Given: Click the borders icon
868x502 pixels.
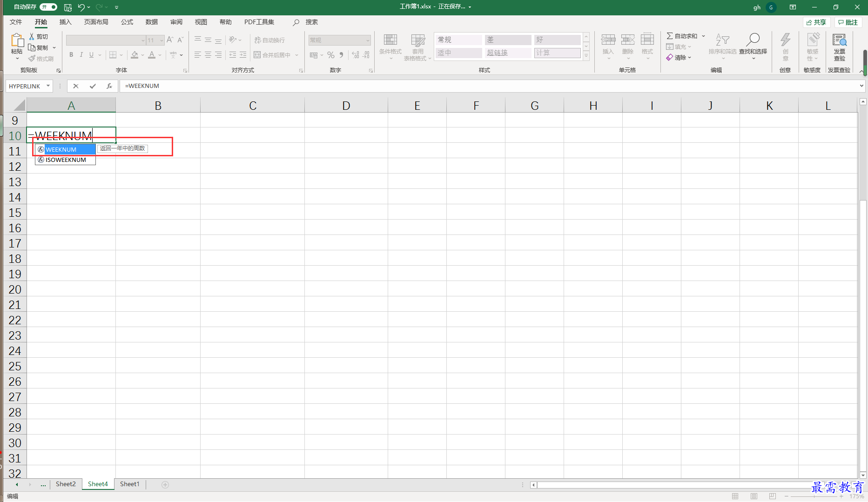Looking at the screenshot, I should click(x=113, y=55).
